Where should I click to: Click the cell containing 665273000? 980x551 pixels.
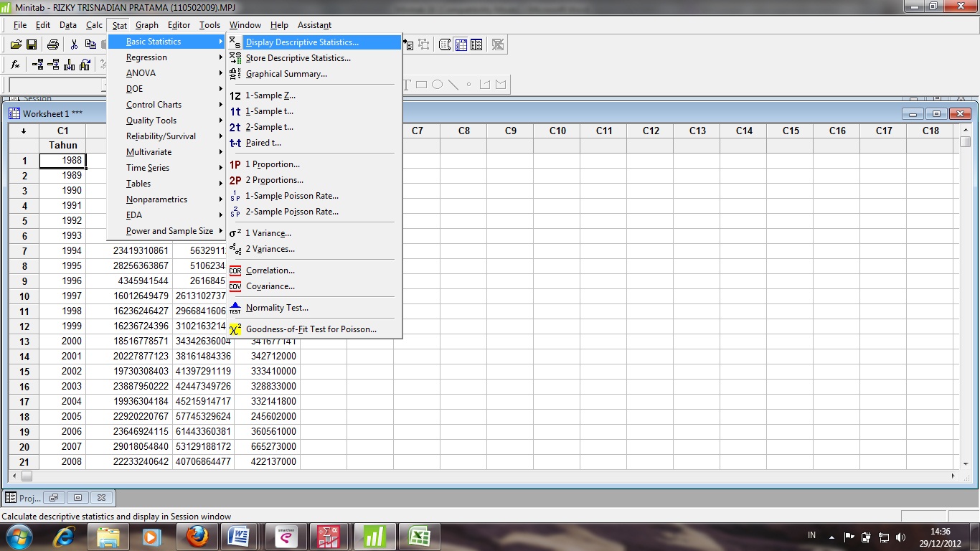(x=267, y=447)
